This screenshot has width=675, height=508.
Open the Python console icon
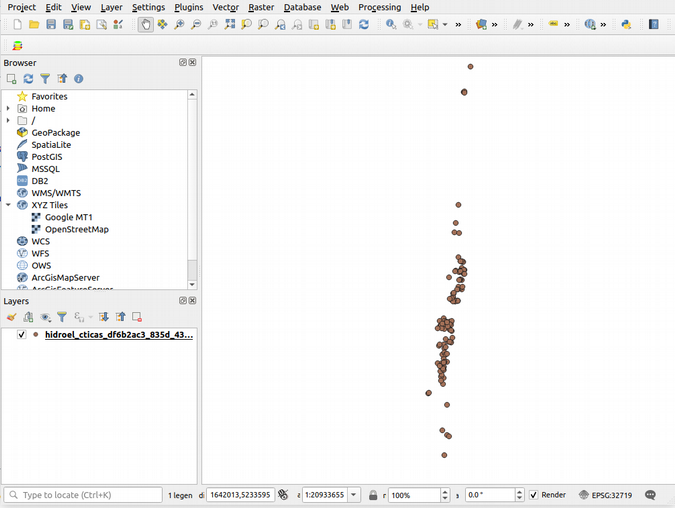(x=626, y=24)
